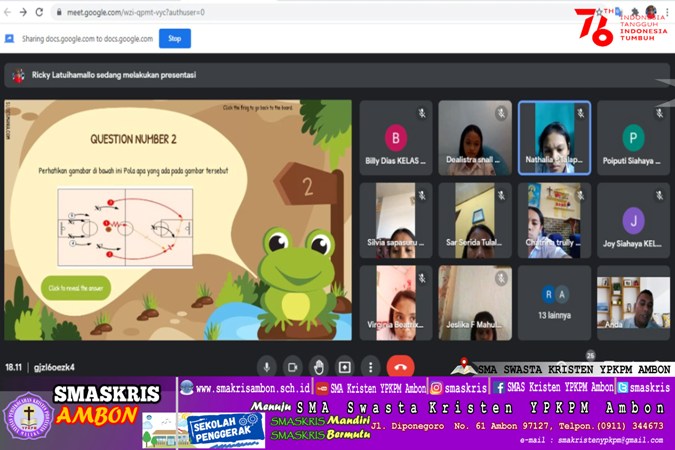Click the Twitter smaskris label
675x450 pixels.
pyautogui.click(x=650, y=388)
